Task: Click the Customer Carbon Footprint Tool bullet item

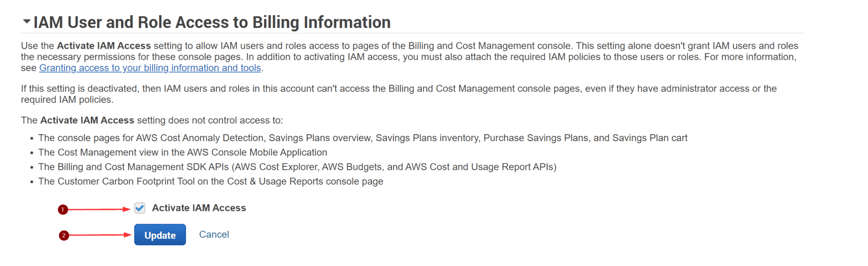Action: (210, 181)
